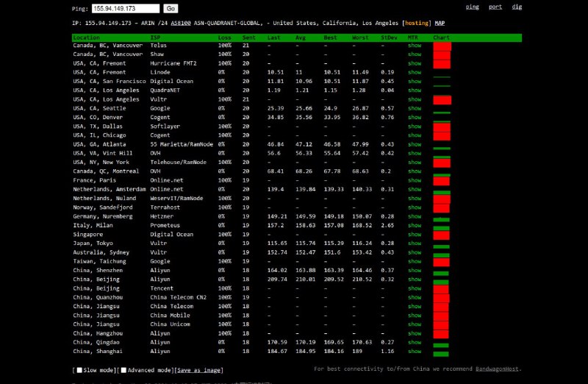
Task: Select the 'Germany, Nuremberg' location text
Action: (x=103, y=216)
